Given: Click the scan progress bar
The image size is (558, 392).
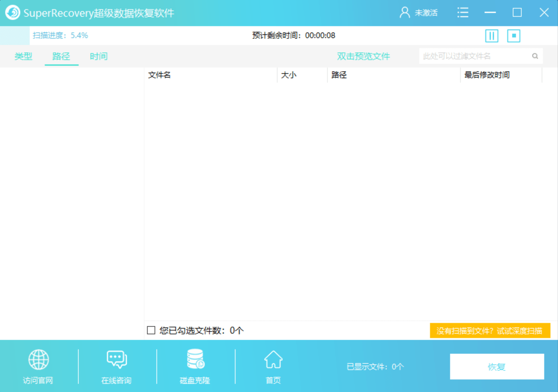Looking at the screenshot, I should [x=15, y=36].
